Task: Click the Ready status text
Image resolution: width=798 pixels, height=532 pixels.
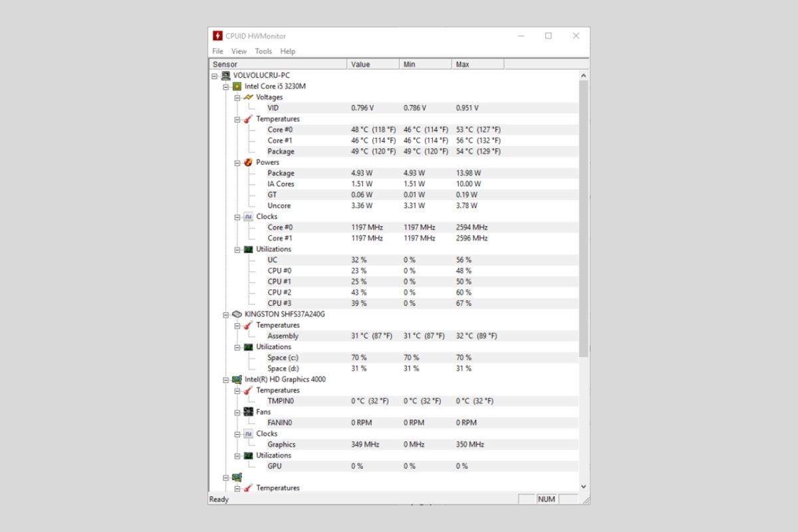Action: click(x=219, y=499)
